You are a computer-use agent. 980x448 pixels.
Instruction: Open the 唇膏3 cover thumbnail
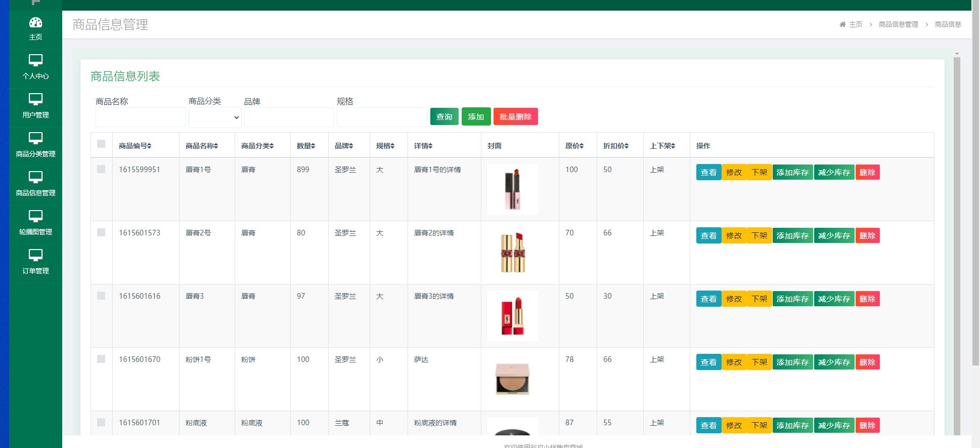pos(513,316)
